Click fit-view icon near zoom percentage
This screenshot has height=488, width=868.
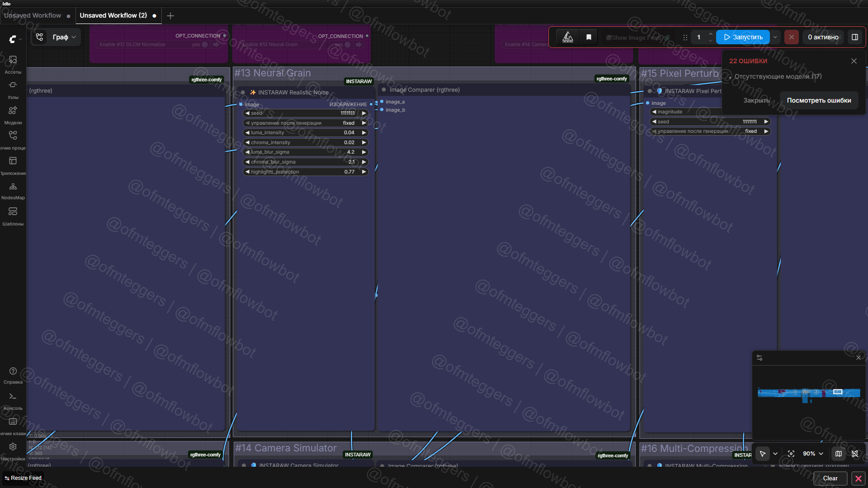click(791, 454)
